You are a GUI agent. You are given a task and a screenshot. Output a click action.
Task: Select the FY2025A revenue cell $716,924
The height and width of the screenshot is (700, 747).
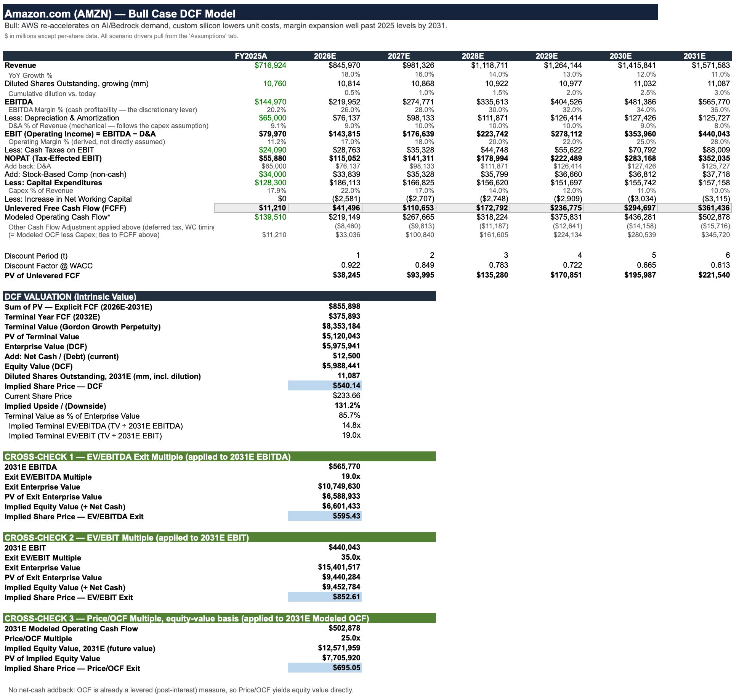click(x=270, y=65)
